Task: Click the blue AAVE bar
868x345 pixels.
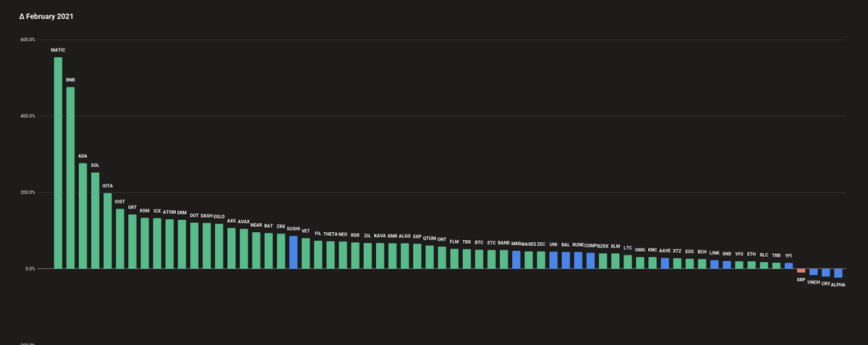Action: (x=665, y=263)
